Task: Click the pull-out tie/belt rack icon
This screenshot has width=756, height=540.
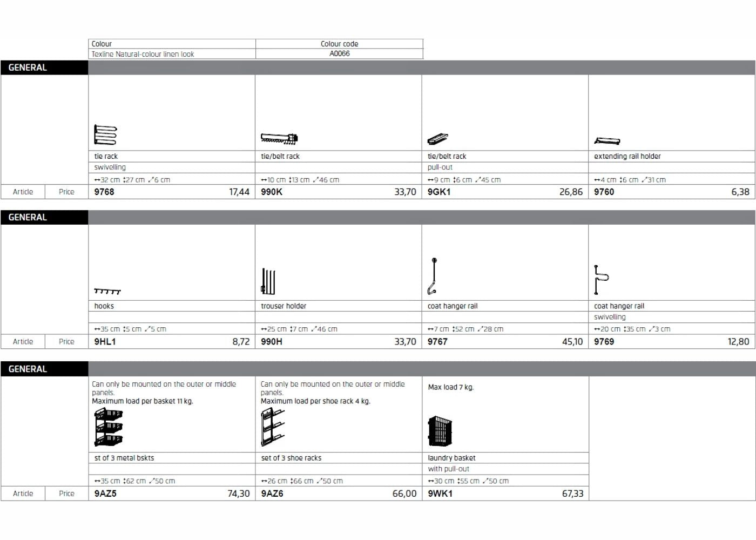Action: 438,139
